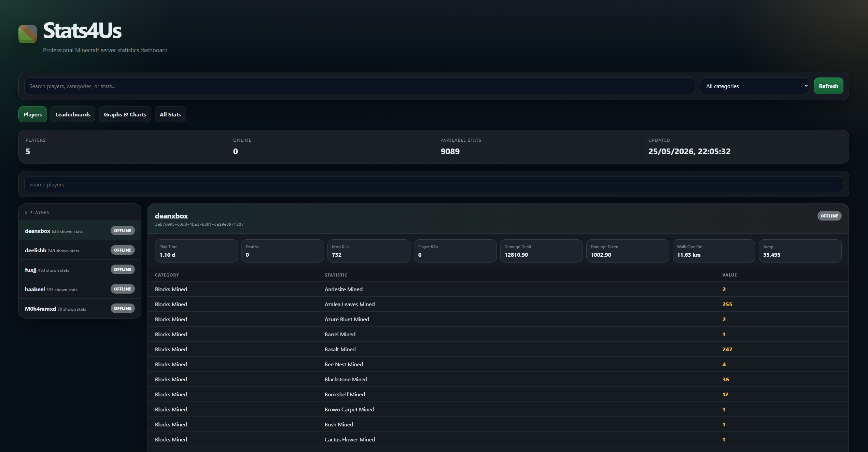Click the Cactus Flower Mined statistic
This screenshot has height=452, width=868.
(x=350, y=439)
